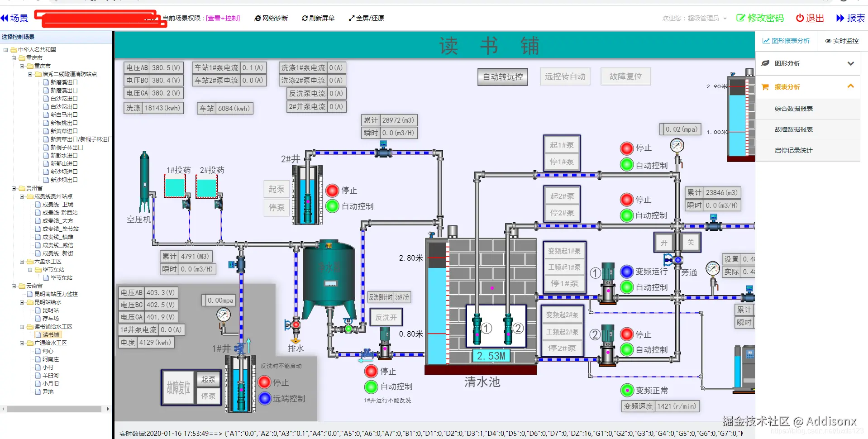868x439 pixels.
Task: Click red 停止 indicator for 1#井
Action: (x=265, y=382)
